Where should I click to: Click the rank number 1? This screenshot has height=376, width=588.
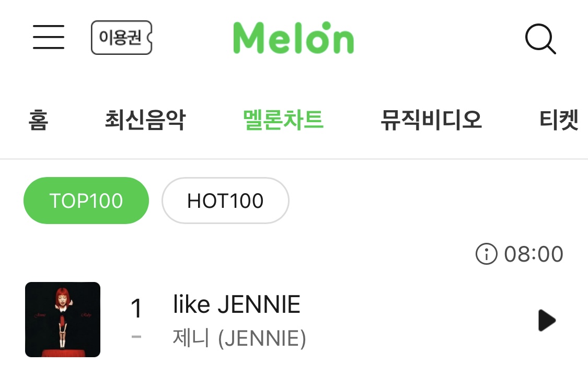[x=136, y=309]
